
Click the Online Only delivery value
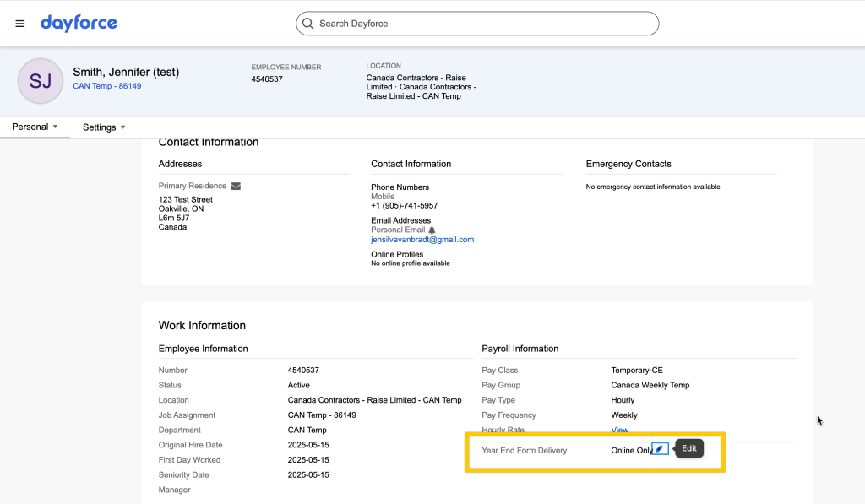click(x=631, y=450)
